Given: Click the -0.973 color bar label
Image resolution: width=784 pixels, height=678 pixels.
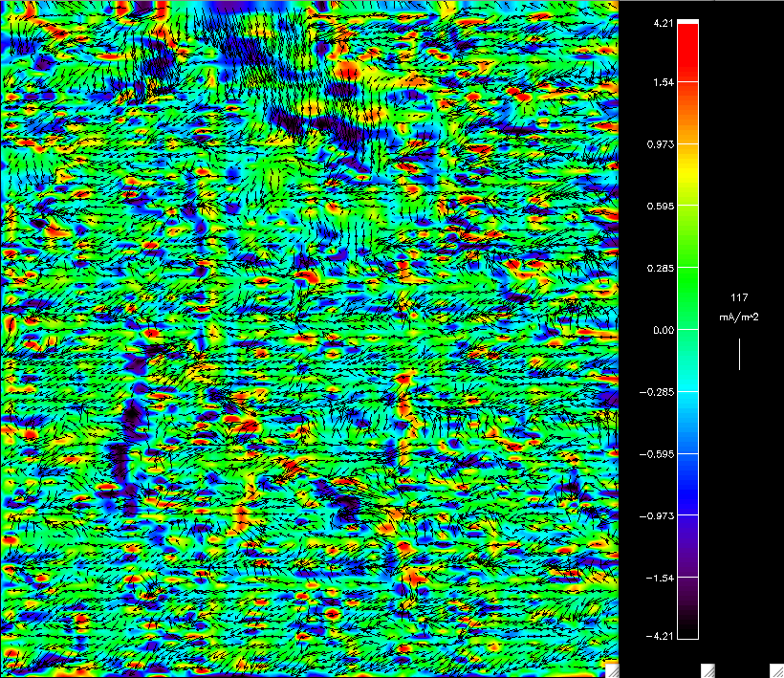Looking at the screenshot, I should (x=657, y=515).
